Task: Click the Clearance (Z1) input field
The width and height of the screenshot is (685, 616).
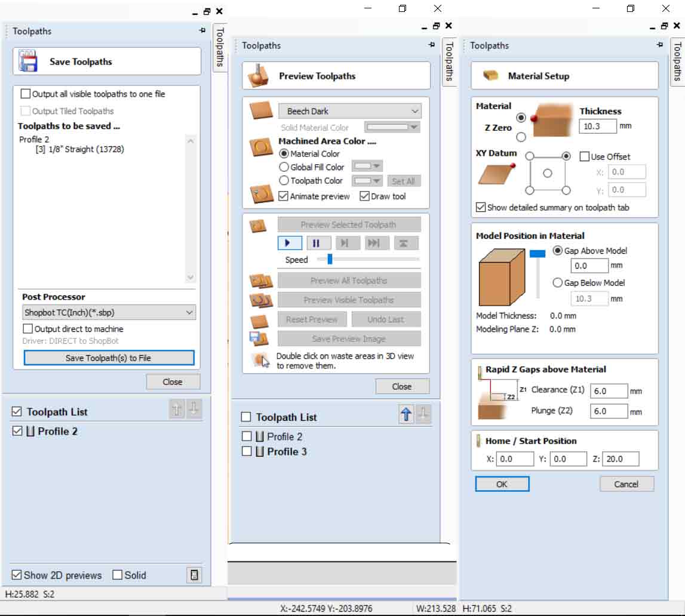Action: pos(609,391)
